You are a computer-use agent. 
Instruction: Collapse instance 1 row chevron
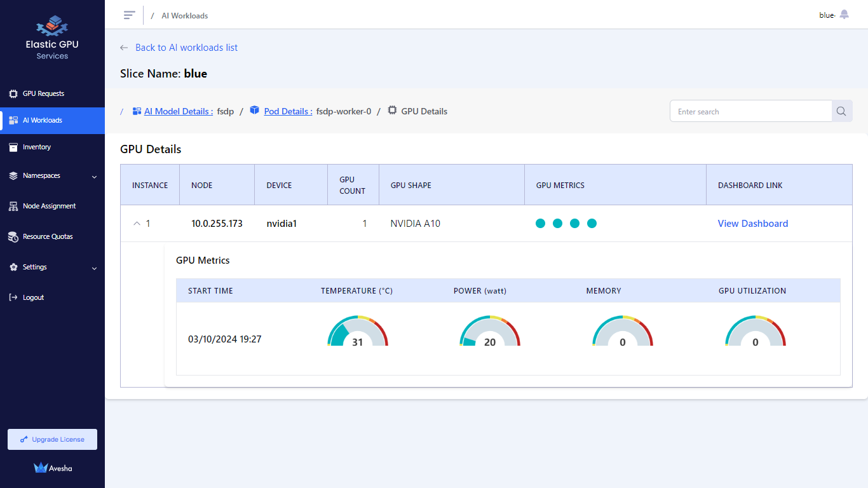(x=137, y=224)
